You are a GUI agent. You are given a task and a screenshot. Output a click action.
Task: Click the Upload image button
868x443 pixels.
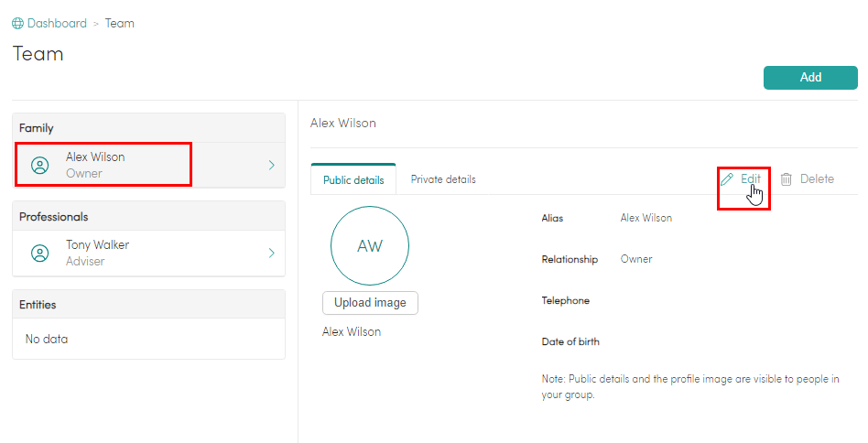(370, 303)
